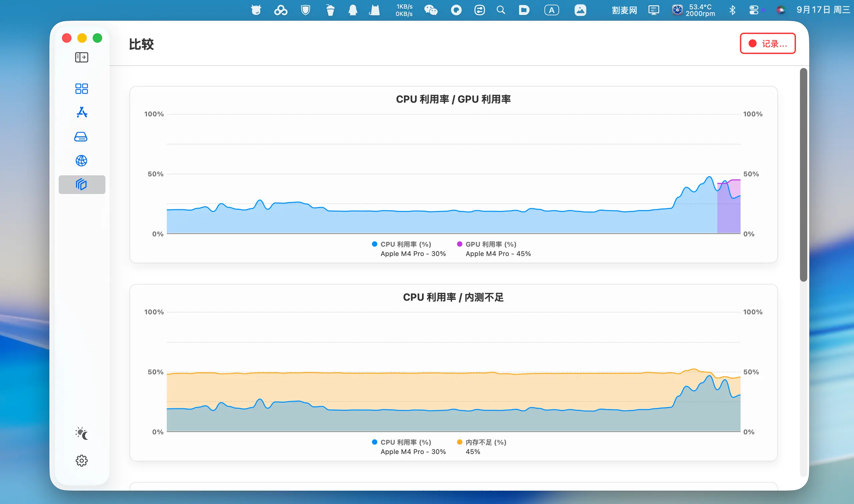Open the disk drive sidebar icon
854x504 pixels.
[81, 137]
